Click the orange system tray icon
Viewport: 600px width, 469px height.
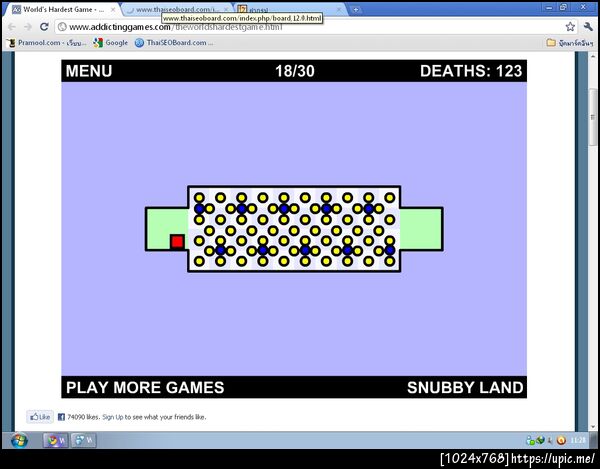561,440
